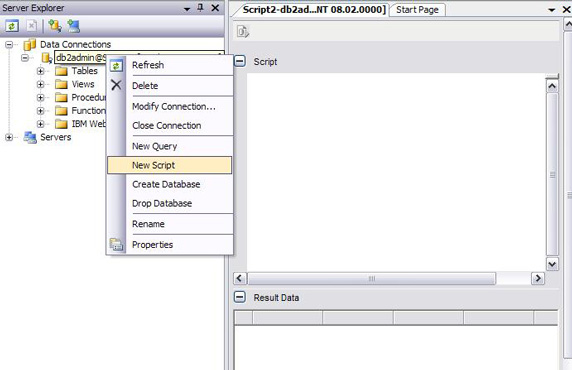The width and height of the screenshot is (572, 370).
Task: Select Modify Connection... menu entry
Action: [x=170, y=107]
